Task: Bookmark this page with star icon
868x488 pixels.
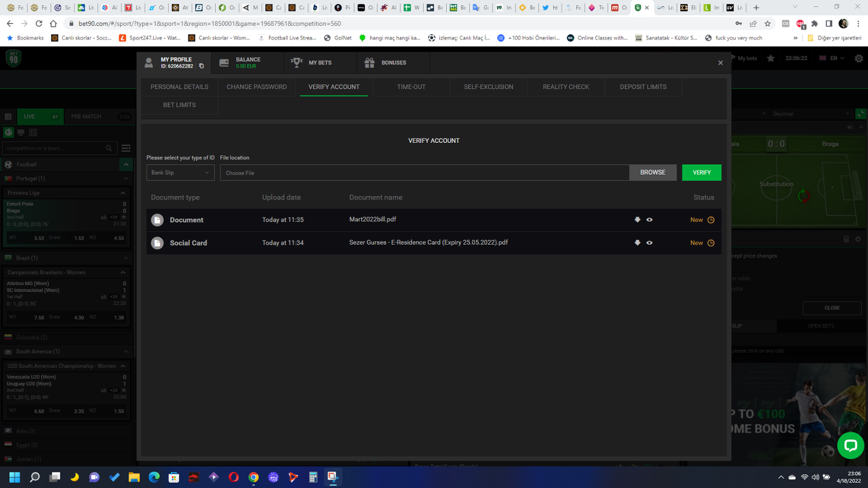Action: pyautogui.click(x=767, y=24)
